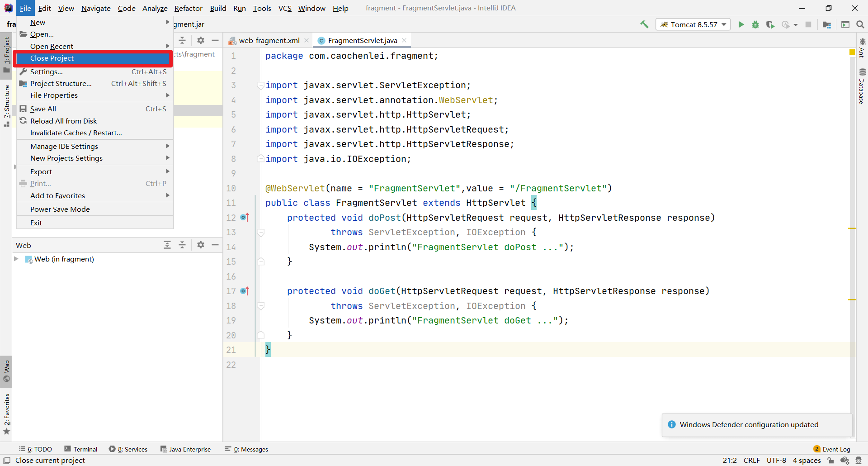Click override marker on line 17
This screenshot has width=868, height=466.
click(245, 291)
